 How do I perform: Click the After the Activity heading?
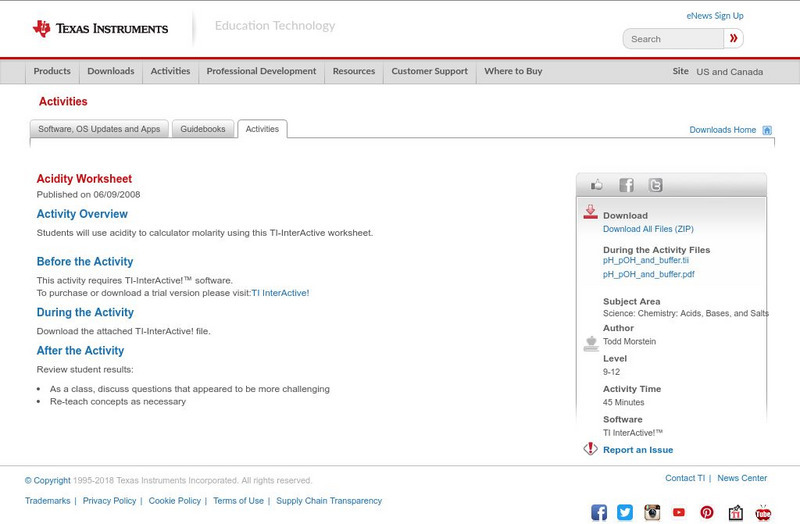point(80,351)
